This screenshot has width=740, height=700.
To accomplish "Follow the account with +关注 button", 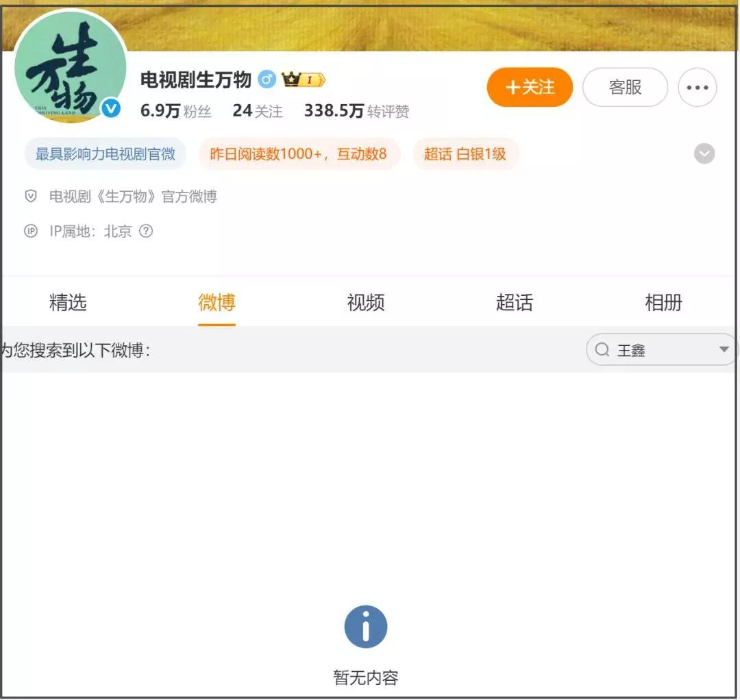I will click(530, 87).
